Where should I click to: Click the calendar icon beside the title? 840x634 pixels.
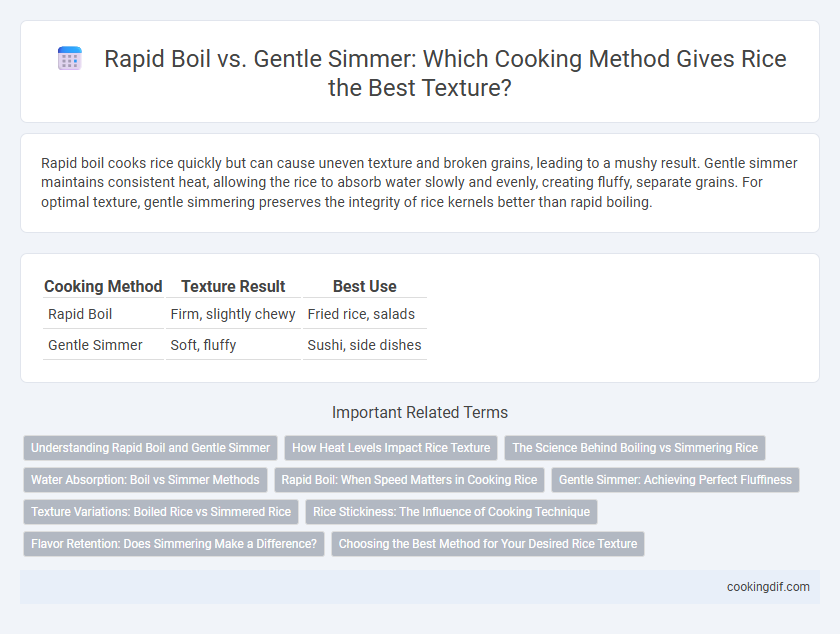pos(70,58)
